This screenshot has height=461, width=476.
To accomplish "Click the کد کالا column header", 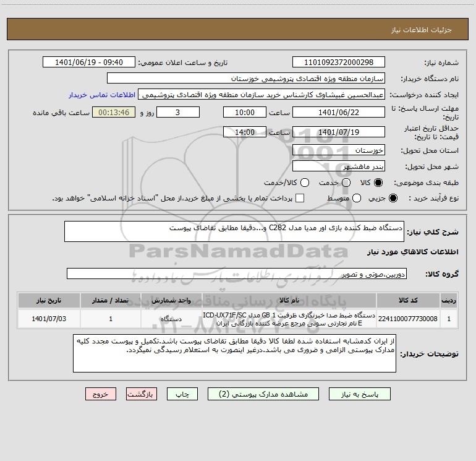I will 408,300.
